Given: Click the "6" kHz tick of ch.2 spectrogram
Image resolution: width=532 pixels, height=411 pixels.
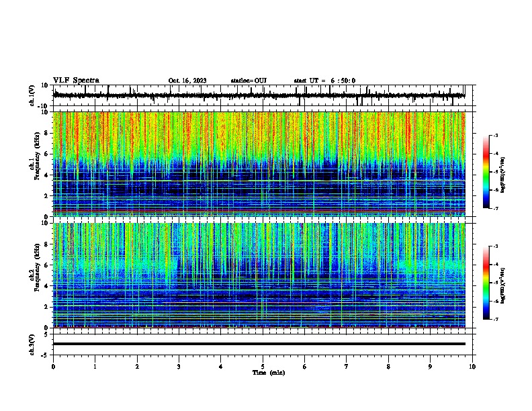Looking at the screenshot, I should (x=46, y=265).
